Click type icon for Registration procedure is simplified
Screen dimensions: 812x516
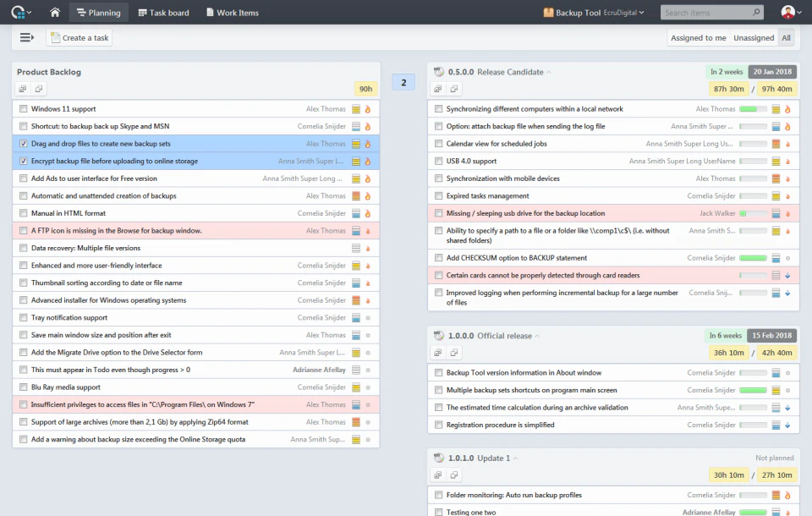click(776, 425)
